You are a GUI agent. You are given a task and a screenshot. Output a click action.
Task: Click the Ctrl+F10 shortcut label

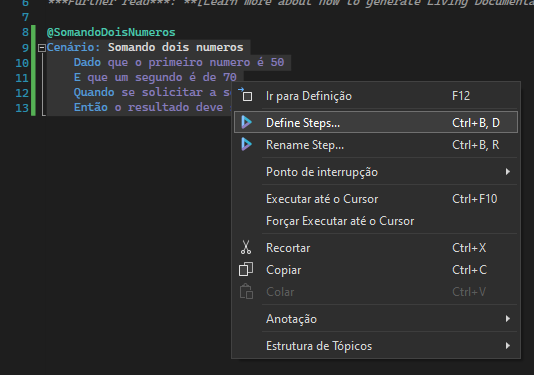coord(475,199)
